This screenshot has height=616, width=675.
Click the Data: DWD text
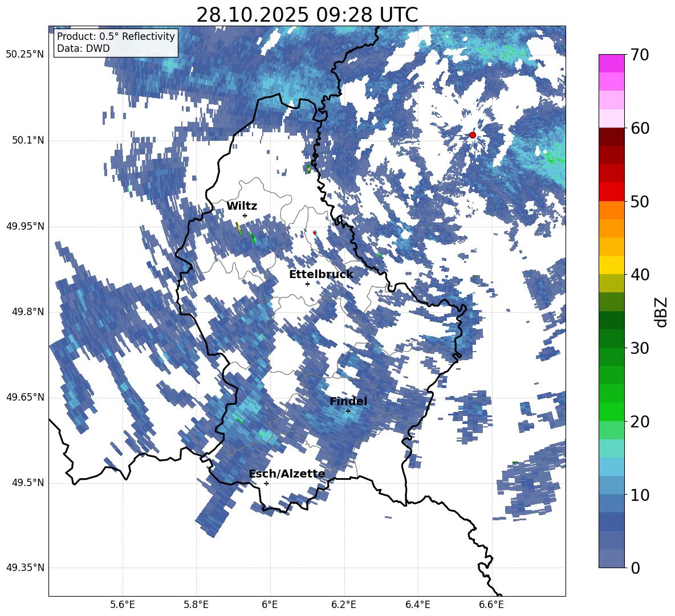tap(83, 48)
